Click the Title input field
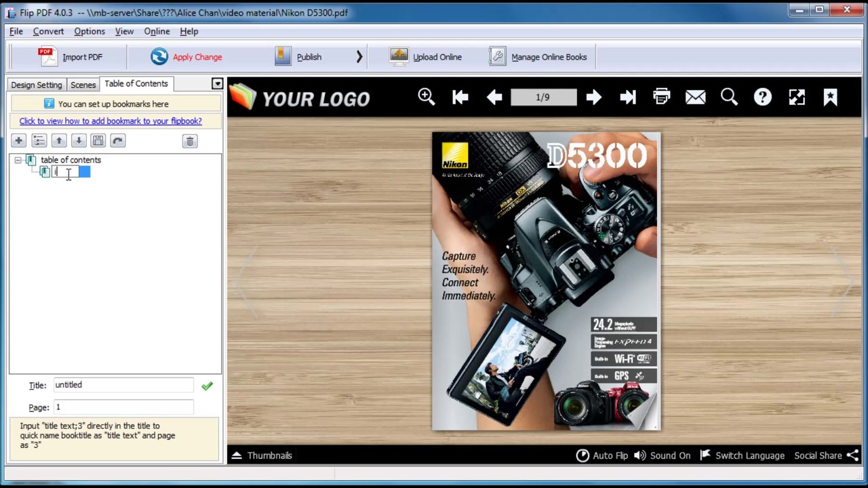 pyautogui.click(x=123, y=385)
